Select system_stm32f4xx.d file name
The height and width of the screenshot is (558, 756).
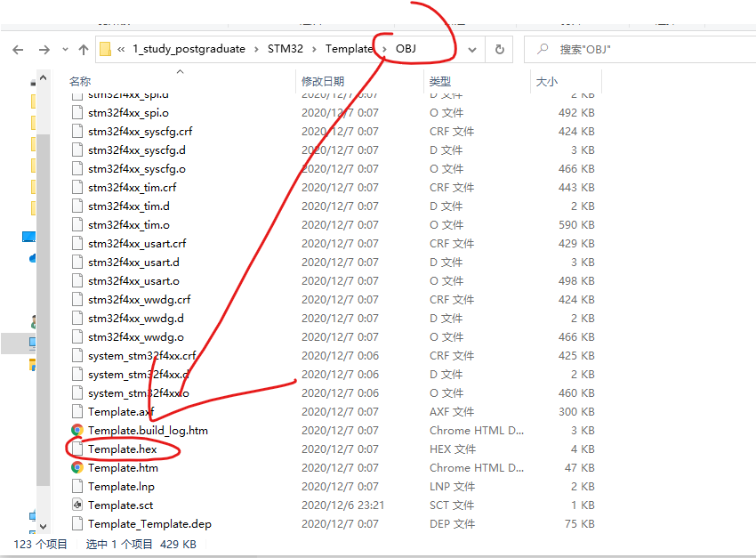[x=139, y=375]
